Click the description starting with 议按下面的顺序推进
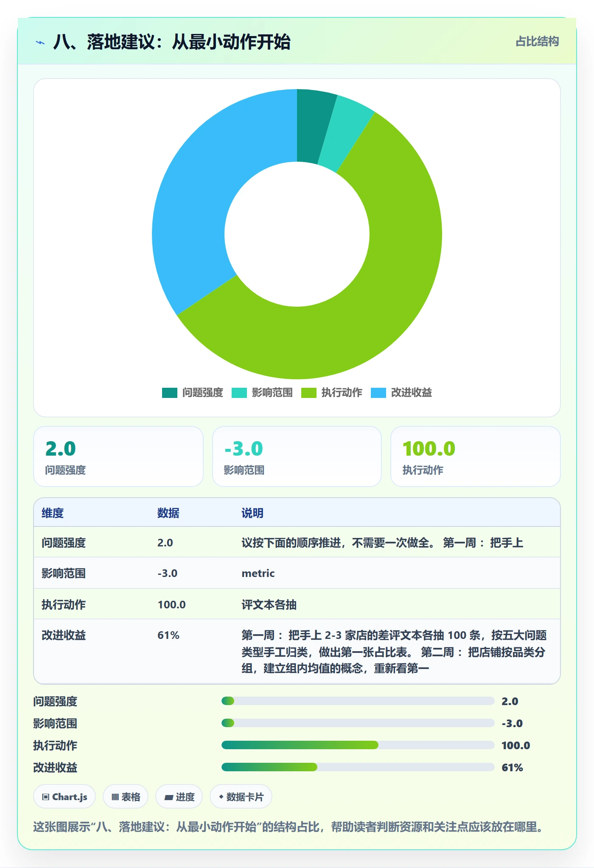The width and height of the screenshot is (594, 868). point(382,543)
